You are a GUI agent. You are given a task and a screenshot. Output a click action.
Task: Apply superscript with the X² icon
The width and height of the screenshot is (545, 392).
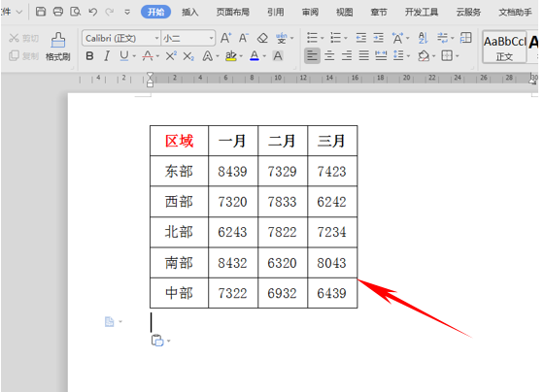171,56
